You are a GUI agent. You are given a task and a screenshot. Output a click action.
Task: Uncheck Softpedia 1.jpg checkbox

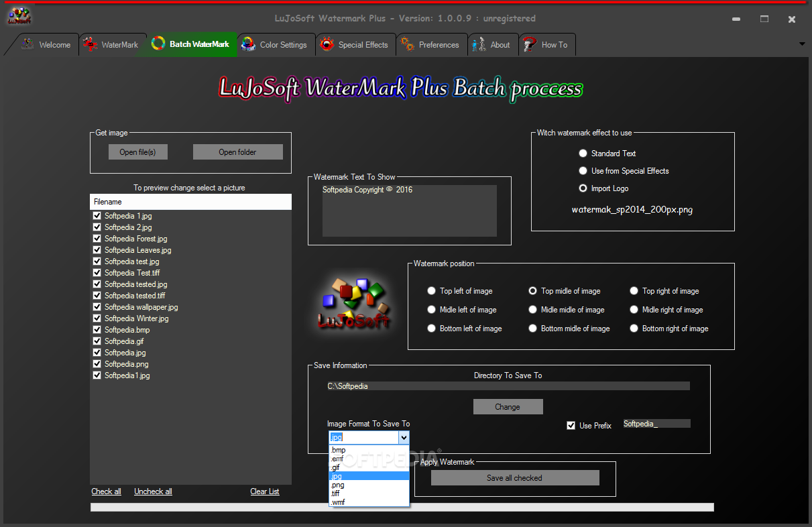pos(97,216)
